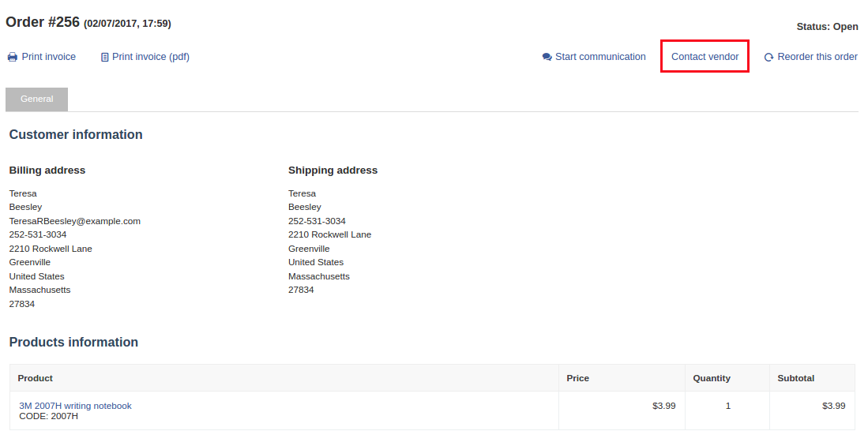
Task: Click the circular arrow Reorder icon
Action: pos(769,57)
